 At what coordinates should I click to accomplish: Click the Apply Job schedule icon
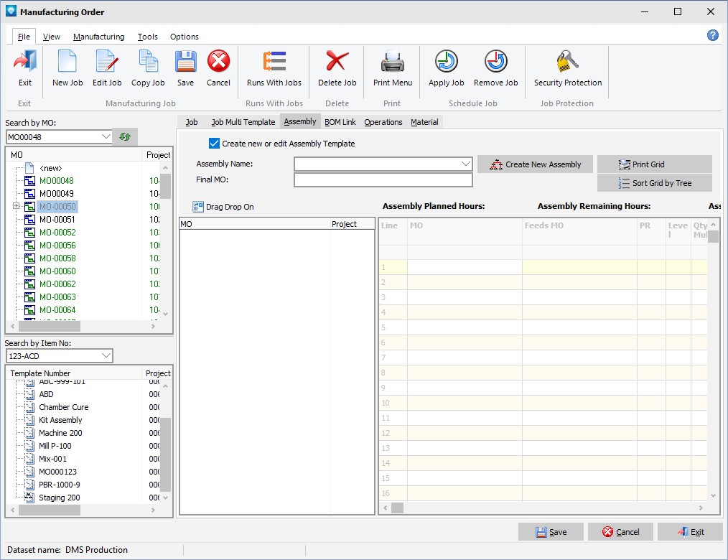pos(446,61)
